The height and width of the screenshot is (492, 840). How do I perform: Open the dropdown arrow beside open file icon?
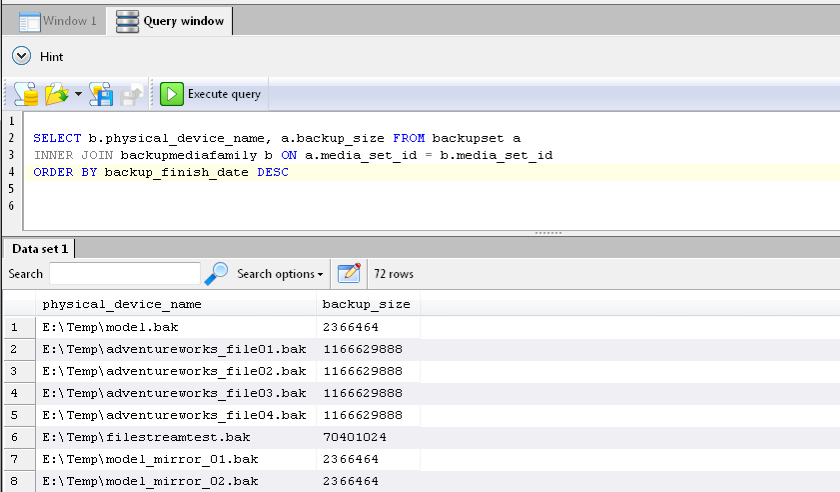click(78, 95)
